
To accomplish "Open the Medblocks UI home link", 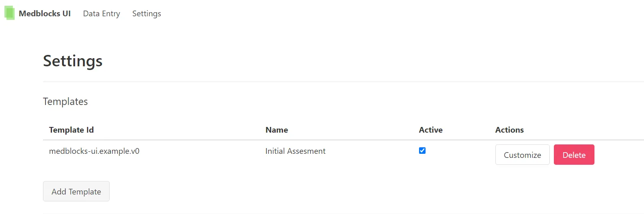I will pos(45,13).
